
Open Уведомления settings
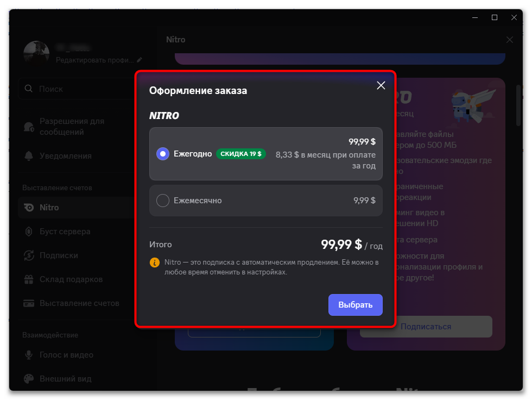[77, 156]
